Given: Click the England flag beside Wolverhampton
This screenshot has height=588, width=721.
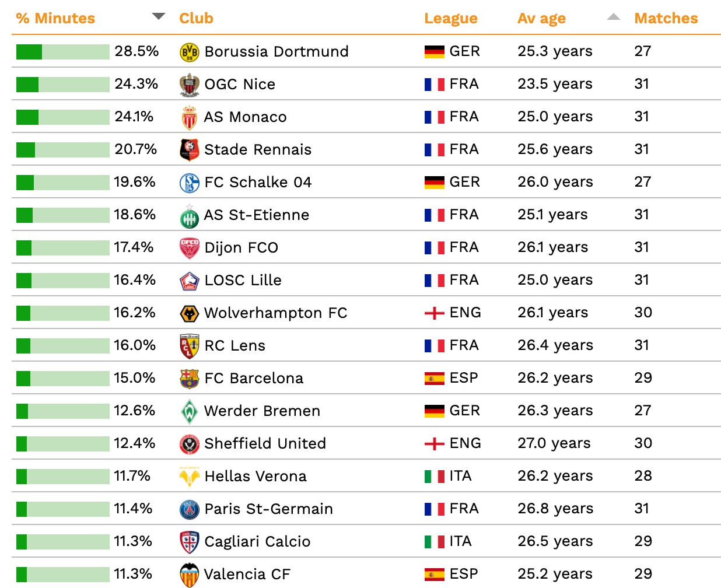Looking at the screenshot, I should pyautogui.click(x=434, y=313).
